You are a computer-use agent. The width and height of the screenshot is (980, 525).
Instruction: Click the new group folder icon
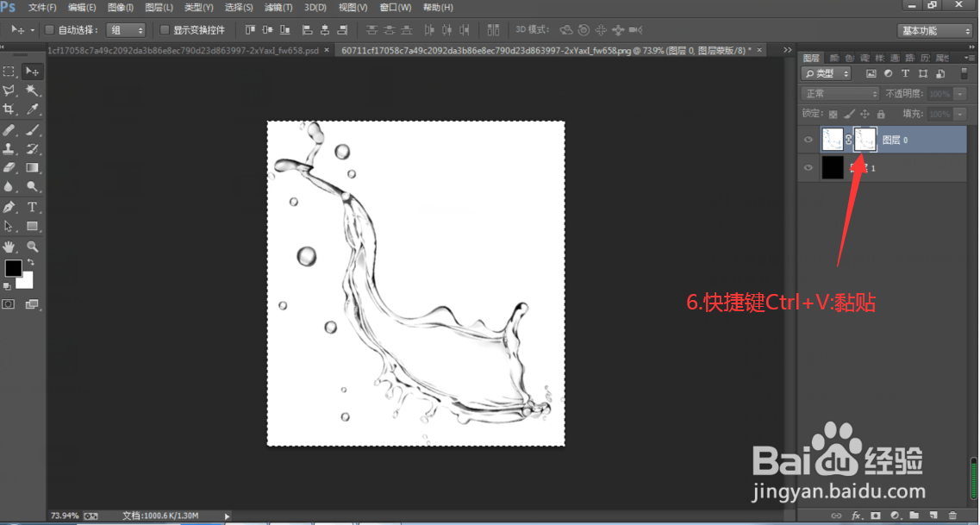(x=914, y=516)
